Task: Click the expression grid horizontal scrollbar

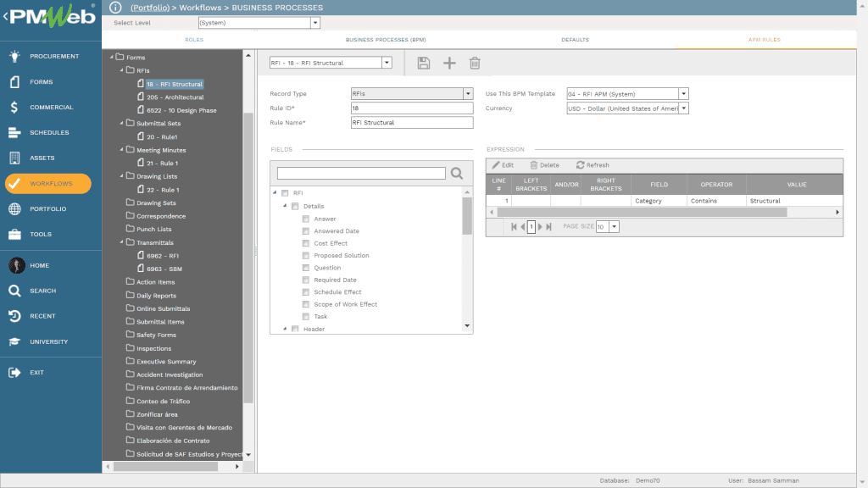Action: point(643,212)
